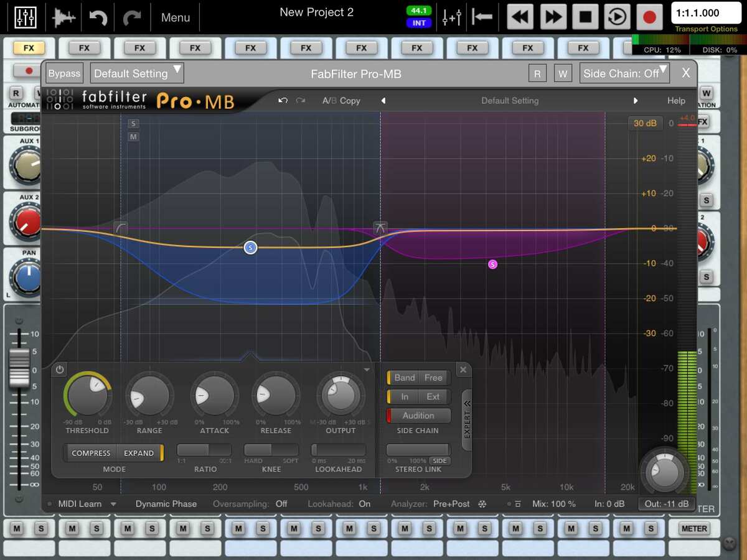747x560 pixels.
Task: Open the snap settings icon beside INT
Action: coord(451,17)
